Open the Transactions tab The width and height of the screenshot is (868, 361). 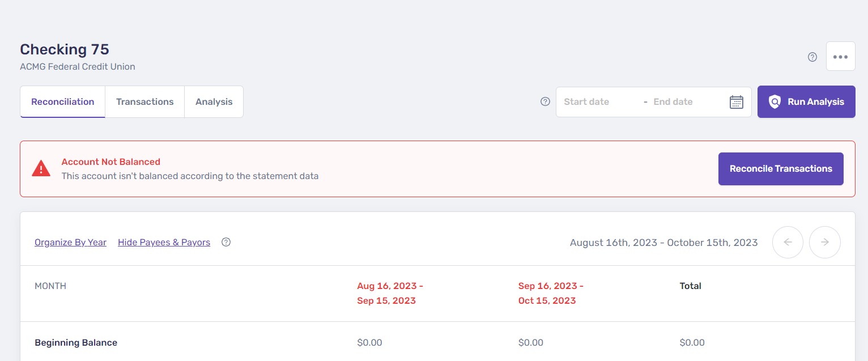tap(145, 102)
